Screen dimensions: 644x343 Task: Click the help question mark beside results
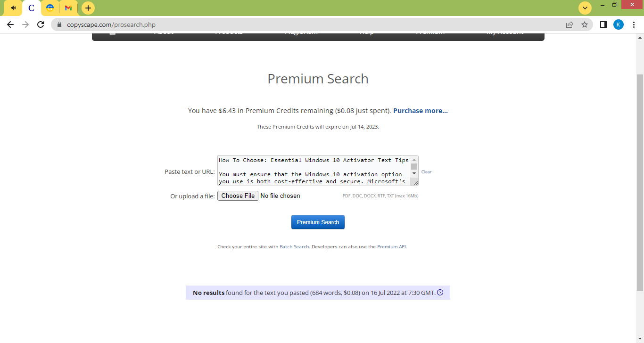440,293
